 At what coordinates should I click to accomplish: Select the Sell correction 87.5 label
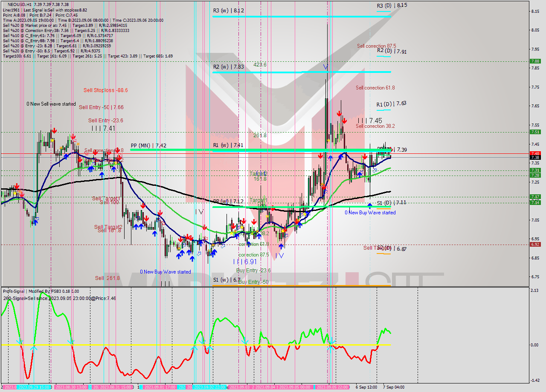376,46
